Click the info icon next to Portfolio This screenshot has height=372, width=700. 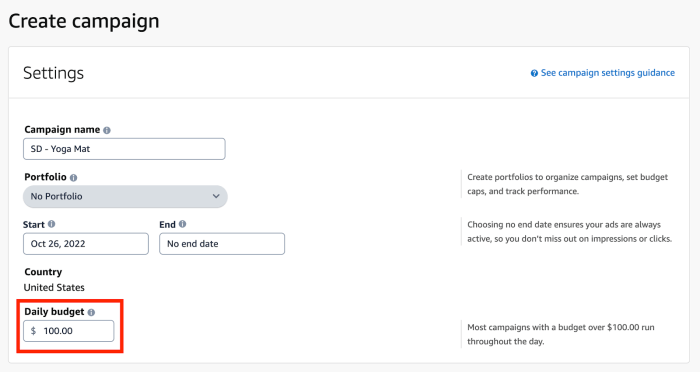click(73, 178)
